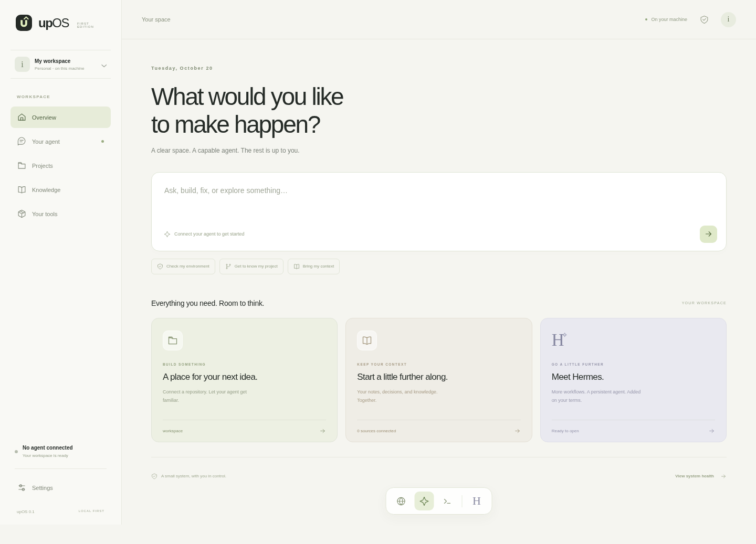Click the YOUR WORKSPACE section label
This screenshot has width=756, height=544.
[x=704, y=303]
